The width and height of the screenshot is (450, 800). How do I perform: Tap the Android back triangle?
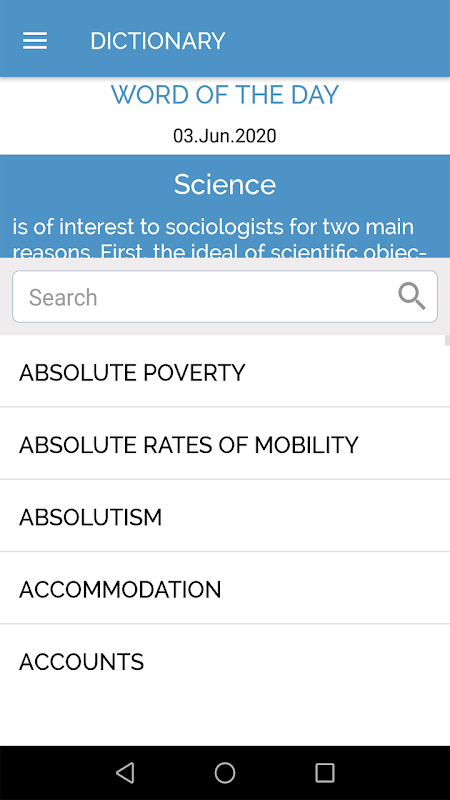click(125, 772)
